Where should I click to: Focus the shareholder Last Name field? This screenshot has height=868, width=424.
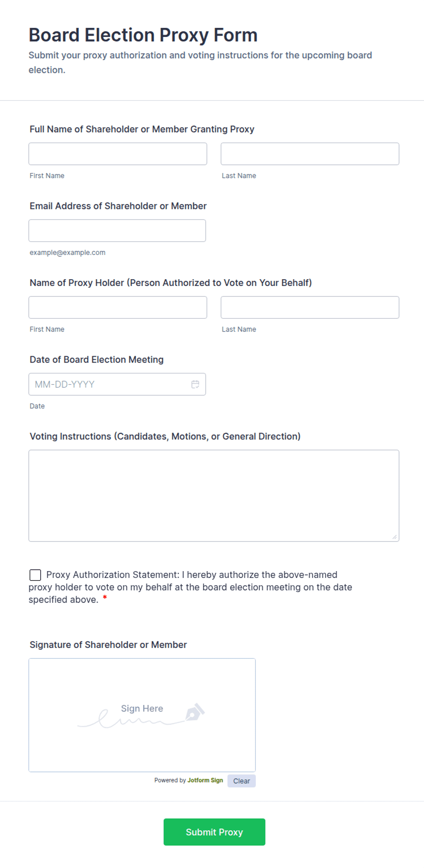(x=310, y=154)
